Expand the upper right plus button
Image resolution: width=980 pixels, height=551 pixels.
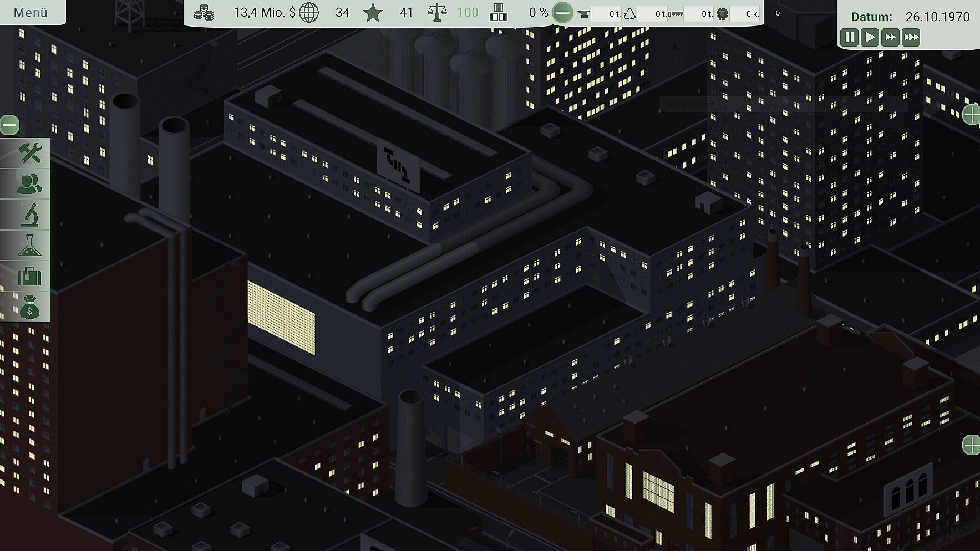[971, 115]
